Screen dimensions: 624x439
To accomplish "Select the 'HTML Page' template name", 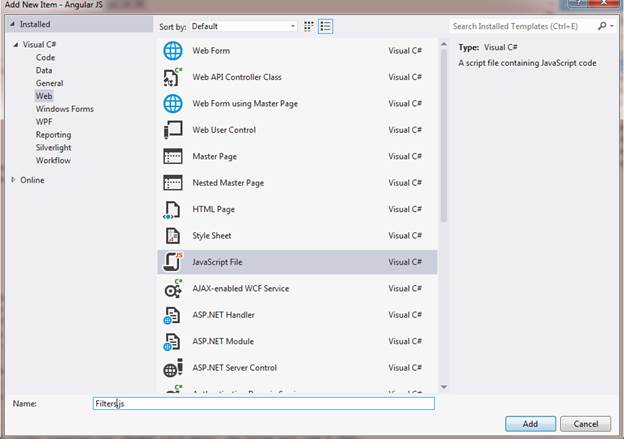I will click(x=213, y=209).
